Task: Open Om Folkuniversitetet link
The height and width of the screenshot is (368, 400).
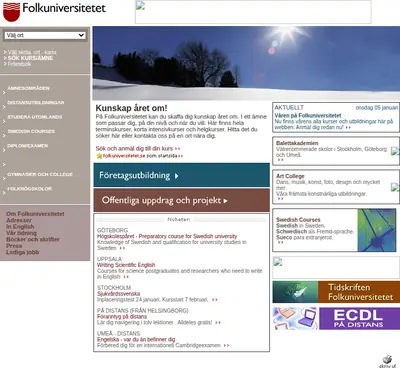Action: click(x=35, y=214)
